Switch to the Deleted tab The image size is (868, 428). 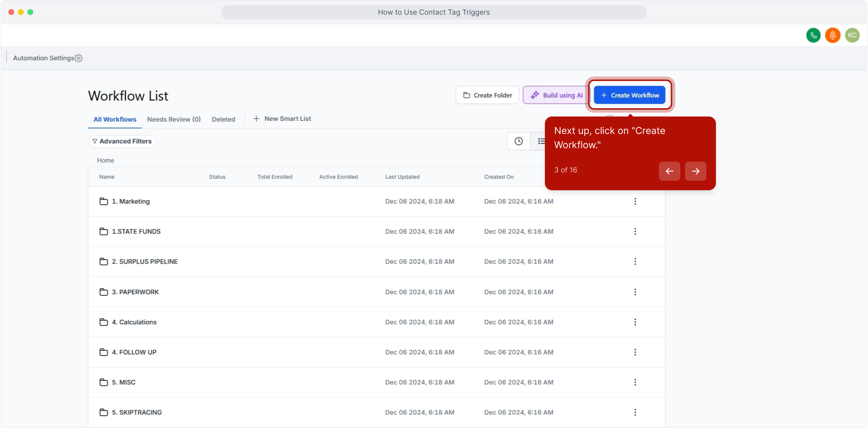point(223,119)
